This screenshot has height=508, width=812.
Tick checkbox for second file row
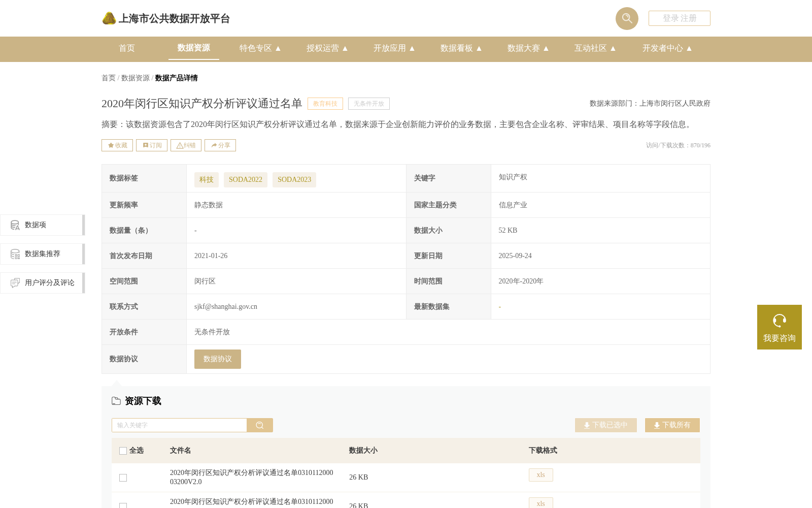coord(123,505)
